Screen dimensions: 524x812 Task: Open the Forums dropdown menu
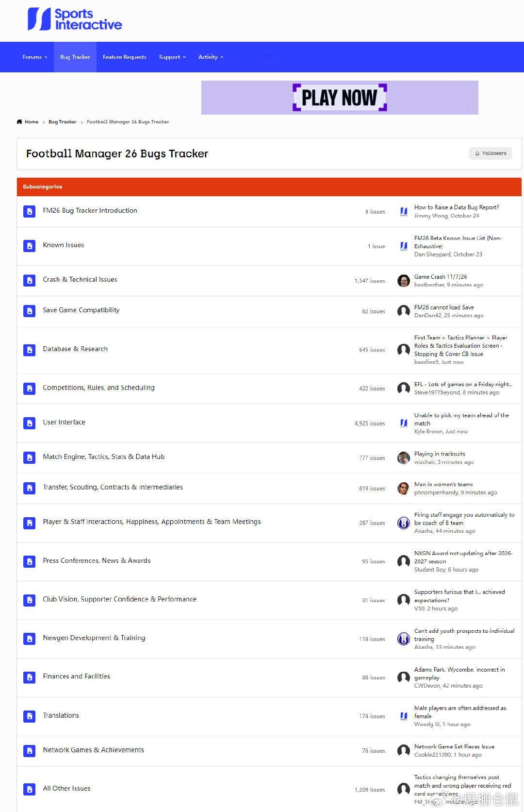tap(35, 57)
